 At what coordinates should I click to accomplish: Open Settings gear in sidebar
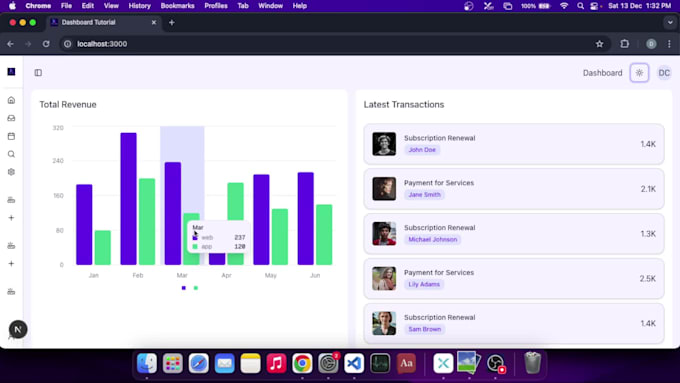11,172
